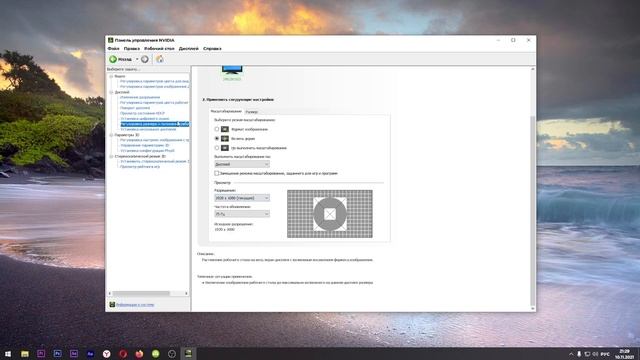Launch Adobe Photoshop from the taskbar

[x=58, y=354]
